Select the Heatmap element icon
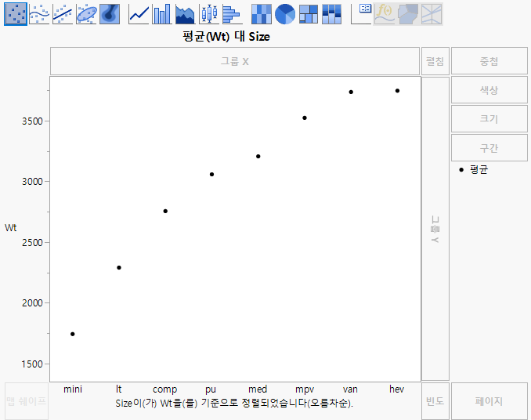The width and height of the screenshot is (531, 420). [x=262, y=14]
